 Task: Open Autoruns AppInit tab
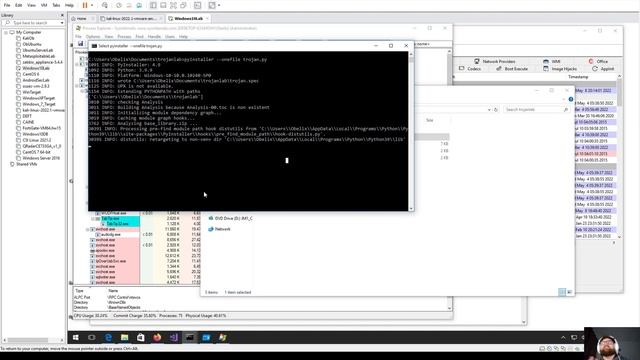(603, 69)
